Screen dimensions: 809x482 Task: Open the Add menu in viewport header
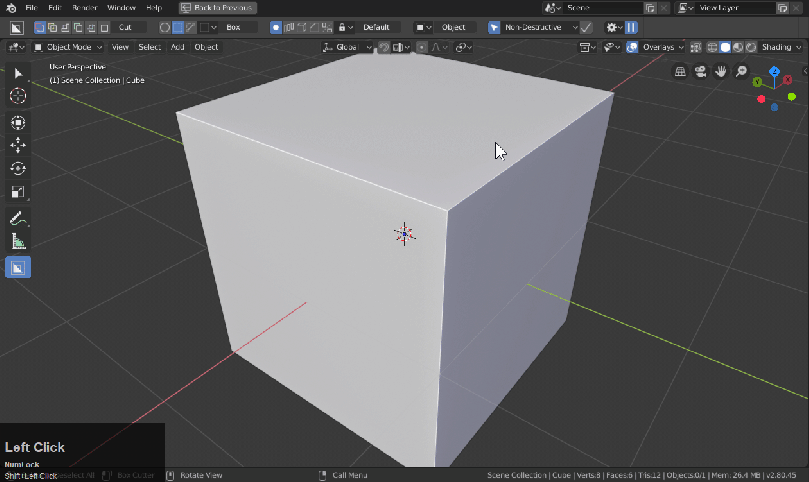point(177,47)
